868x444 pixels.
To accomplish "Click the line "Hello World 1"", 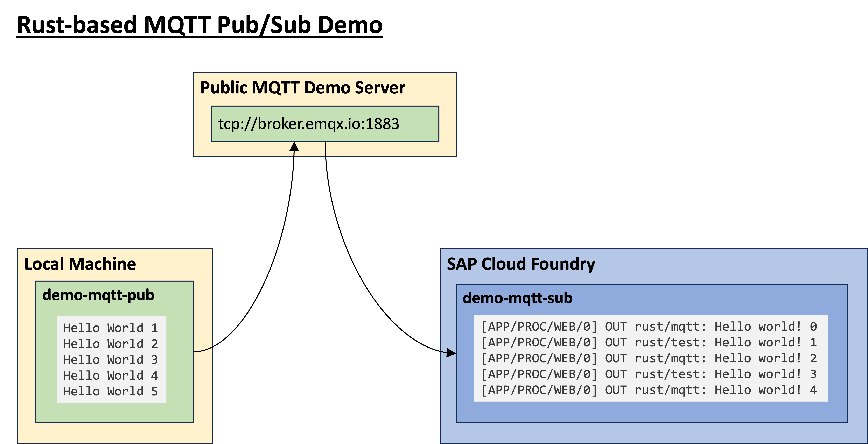I will (111, 328).
